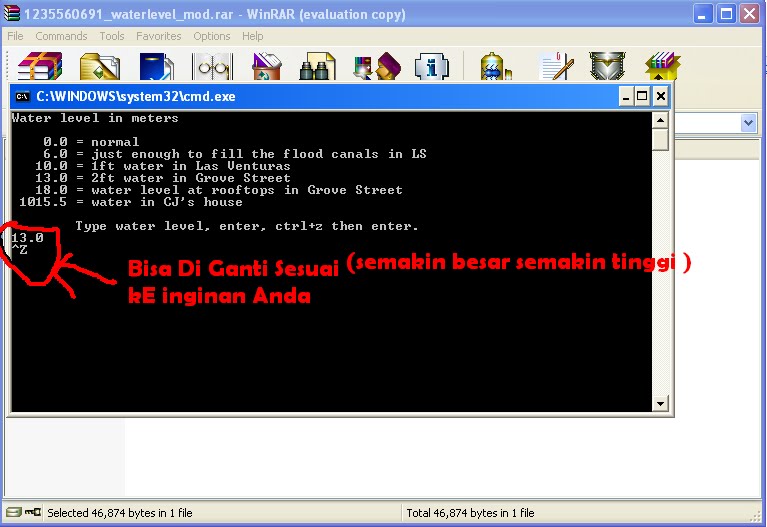Click the "0.0 = normal" line
Image resolution: width=767 pixels, height=527 pixels.
tap(91, 142)
